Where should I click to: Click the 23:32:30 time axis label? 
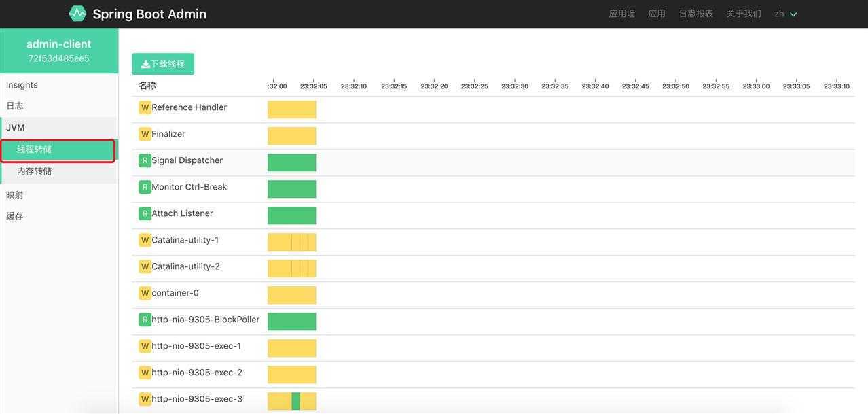tap(515, 86)
